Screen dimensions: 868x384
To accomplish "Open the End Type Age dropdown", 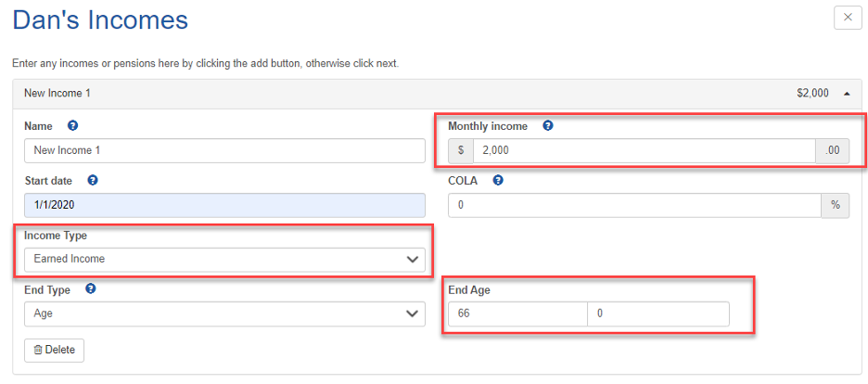I will coord(224,314).
